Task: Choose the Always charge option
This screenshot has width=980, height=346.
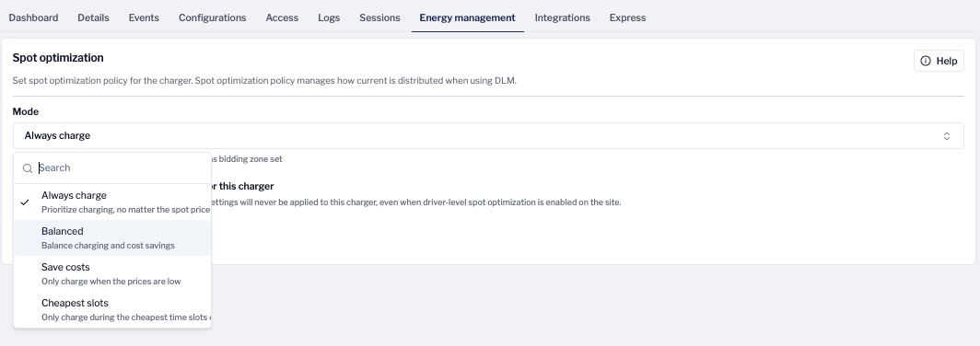Action: 112,202
